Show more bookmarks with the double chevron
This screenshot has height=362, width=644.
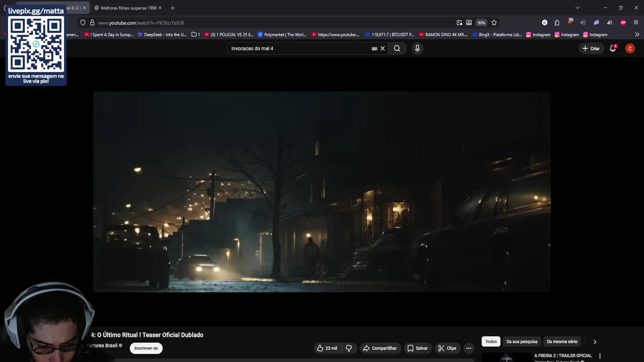tap(637, 35)
